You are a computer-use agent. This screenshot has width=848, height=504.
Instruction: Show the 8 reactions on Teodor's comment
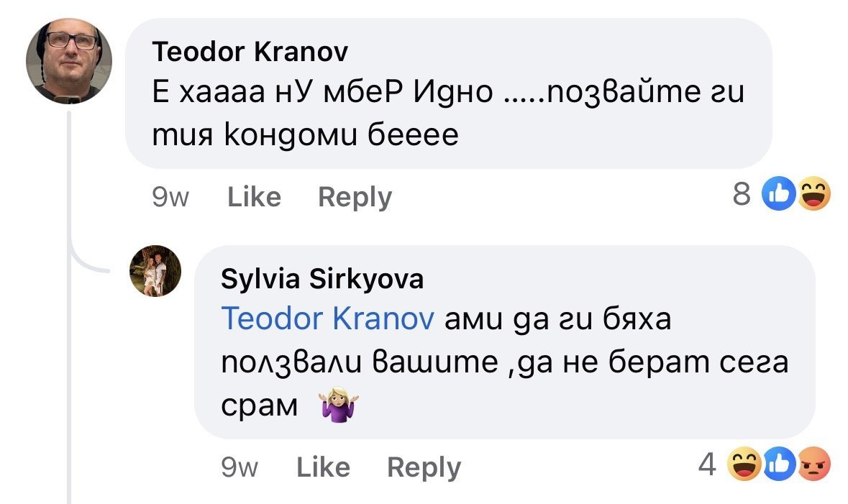point(742,195)
